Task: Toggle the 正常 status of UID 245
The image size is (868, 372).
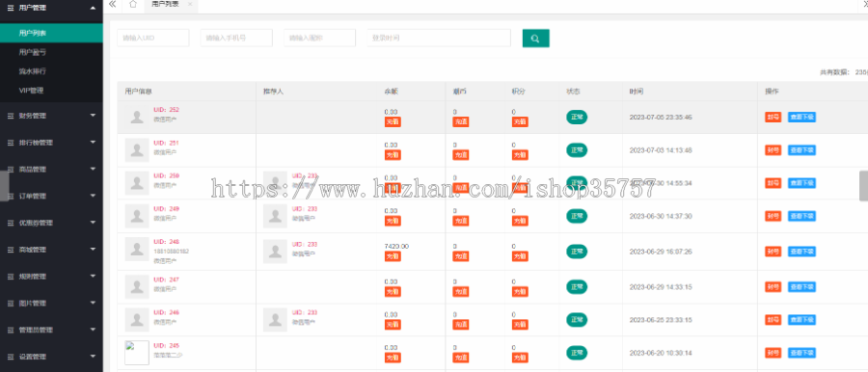Action: coord(577,353)
